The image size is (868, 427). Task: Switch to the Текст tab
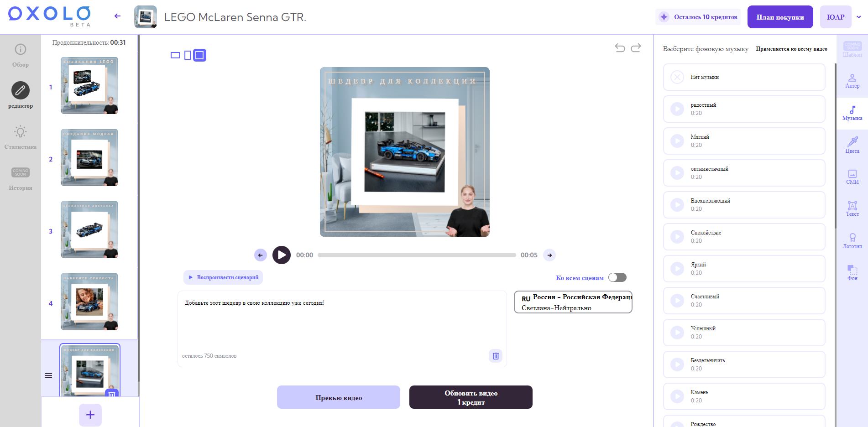point(852,209)
